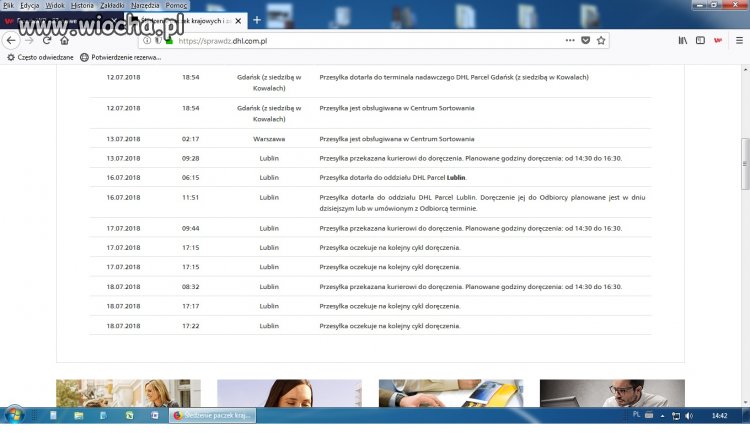The width and height of the screenshot is (750, 433).
Task: Open the thumbnail showing hand with card
Action: pyautogui.click(x=451, y=393)
